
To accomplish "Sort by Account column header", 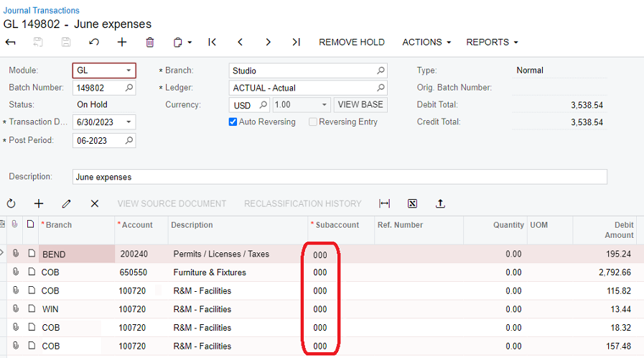I will [x=137, y=225].
